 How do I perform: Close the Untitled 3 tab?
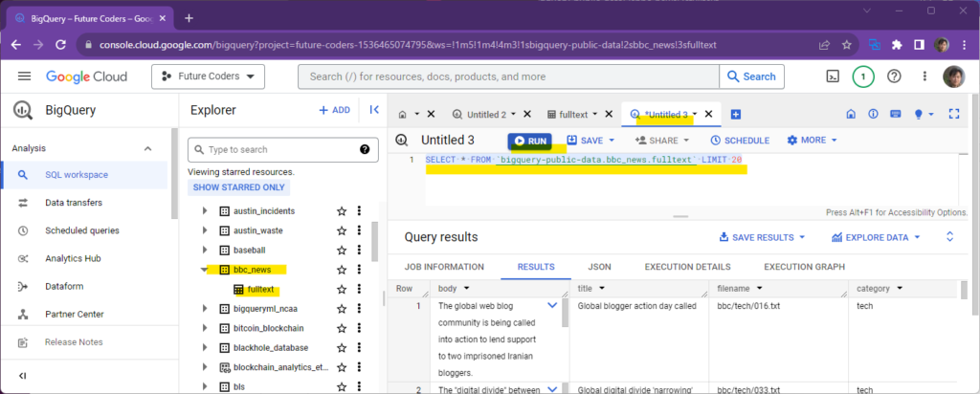click(709, 114)
